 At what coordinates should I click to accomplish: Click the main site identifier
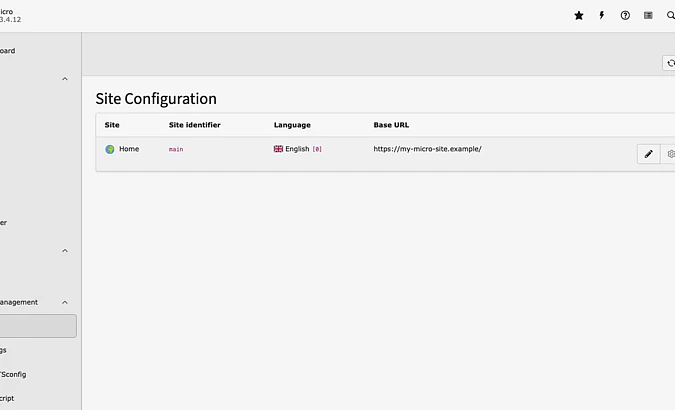[x=176, y=149]
